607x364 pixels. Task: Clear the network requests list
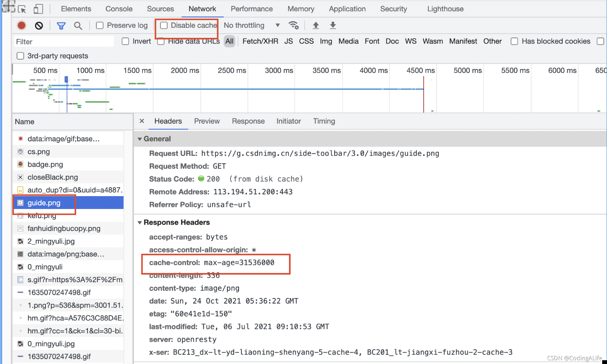(x=39, y=25)
